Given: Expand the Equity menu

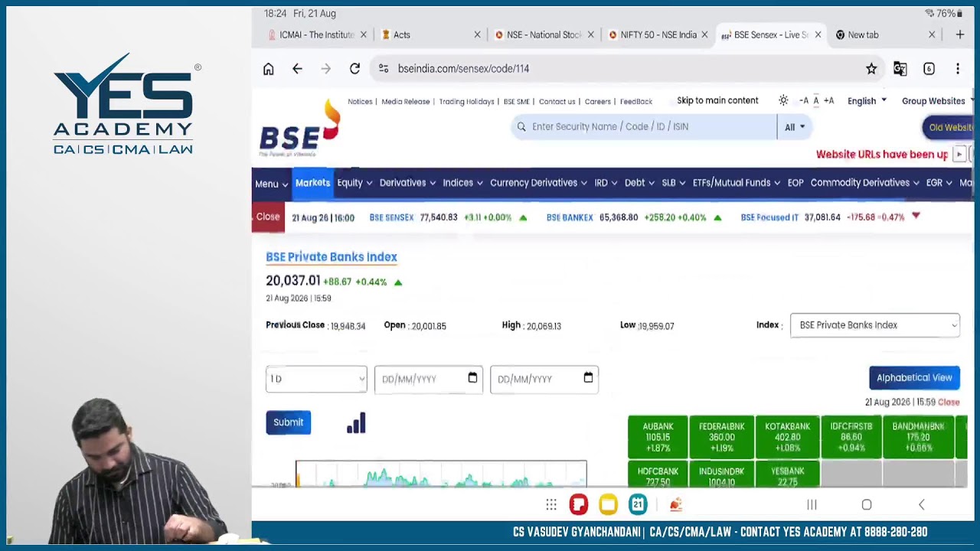Looking at the screenshot, I should pos(354,183).
